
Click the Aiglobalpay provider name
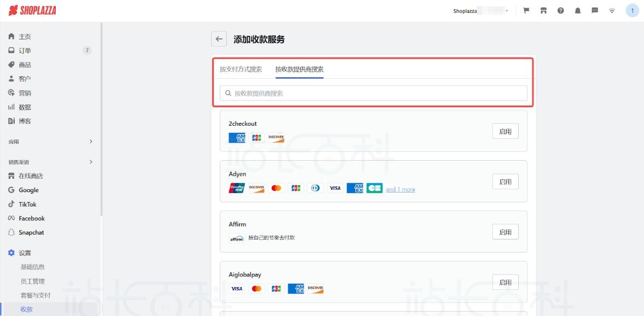point(245,275)
